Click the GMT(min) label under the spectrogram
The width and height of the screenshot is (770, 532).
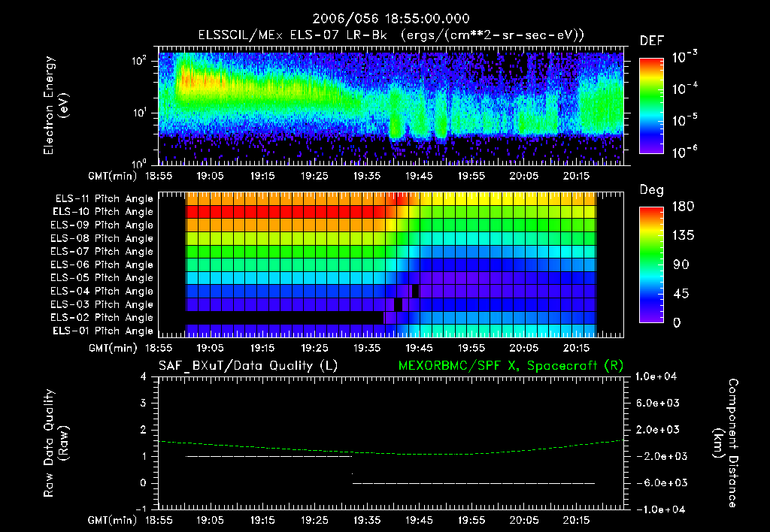(113, 176)
